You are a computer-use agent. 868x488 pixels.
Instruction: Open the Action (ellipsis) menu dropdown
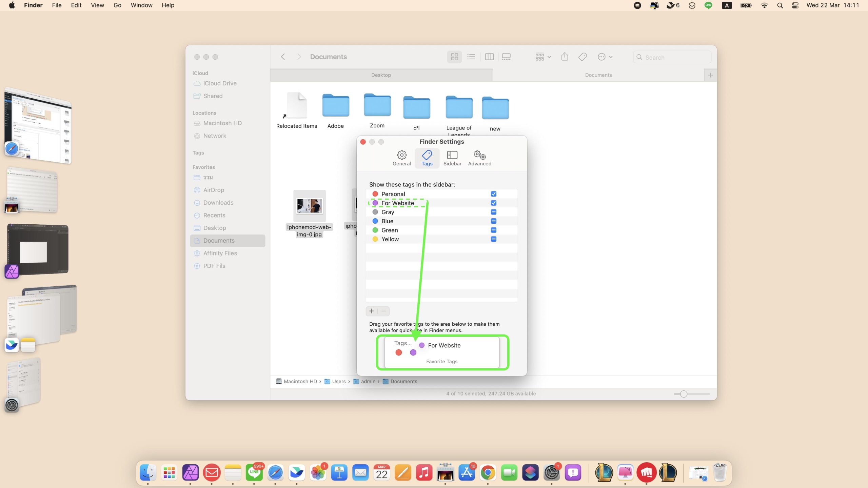pos(605,57)
